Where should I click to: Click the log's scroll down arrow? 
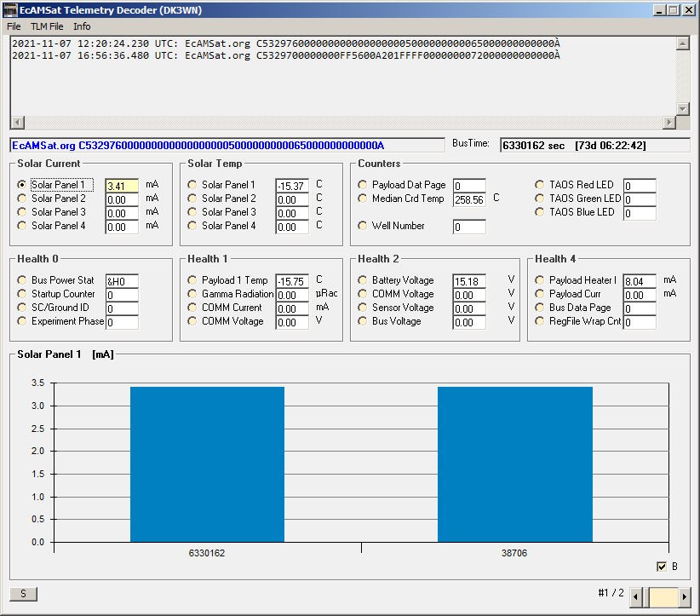pos(683,108)
